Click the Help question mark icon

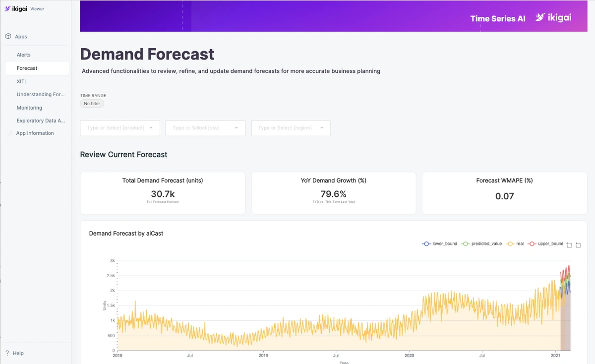(7, 353)
